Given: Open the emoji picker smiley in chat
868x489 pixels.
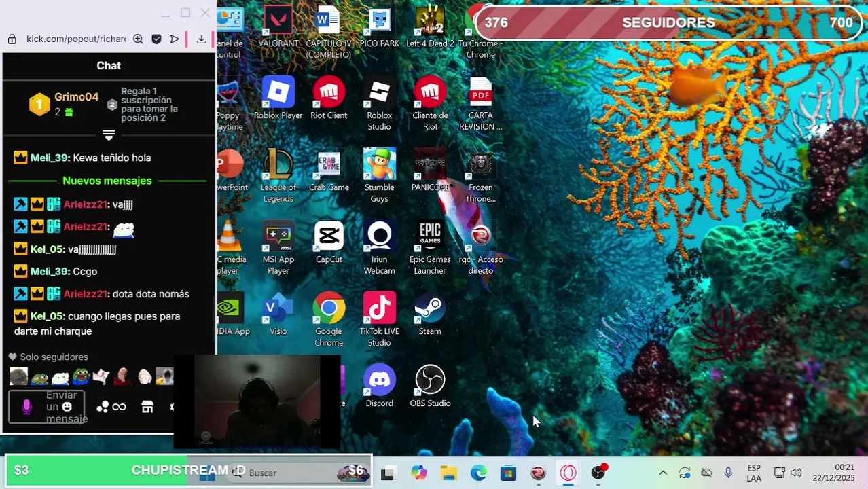Looking at the screenshot, I should [x=67, y=407].
